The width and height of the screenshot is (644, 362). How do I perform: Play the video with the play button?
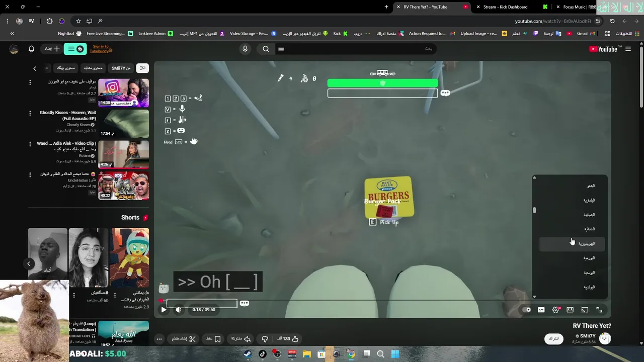164,310
